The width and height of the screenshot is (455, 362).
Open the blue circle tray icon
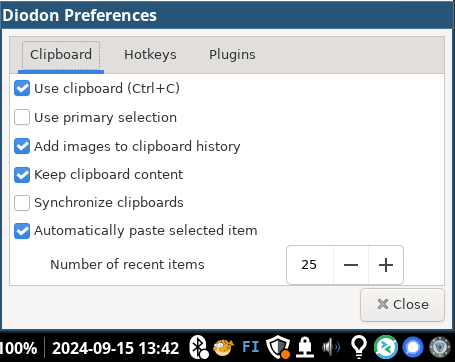click(x=413, y=347)
